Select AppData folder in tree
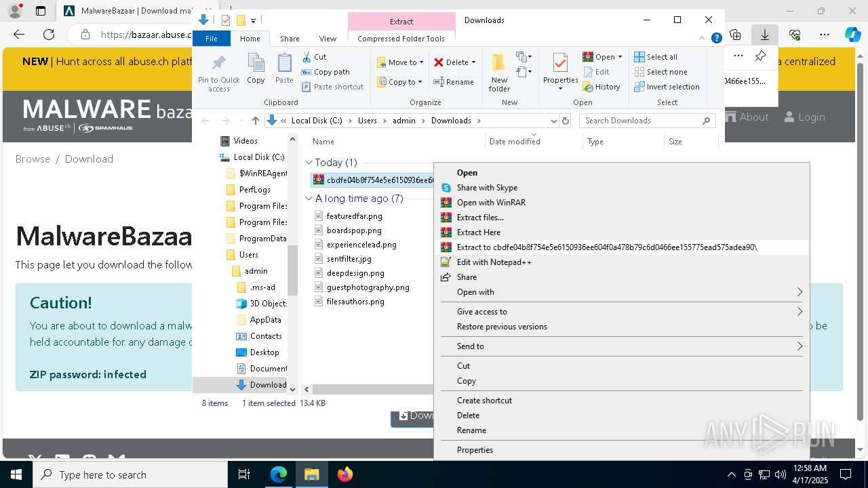 pos(265,320)
